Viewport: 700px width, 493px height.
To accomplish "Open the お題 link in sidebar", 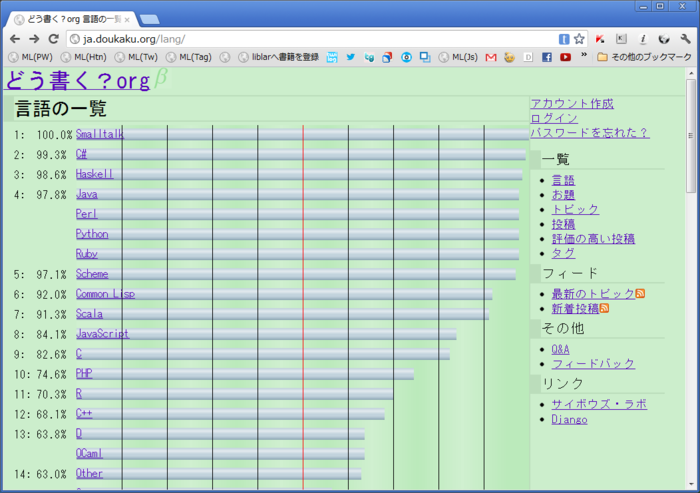I will point(563,195).
